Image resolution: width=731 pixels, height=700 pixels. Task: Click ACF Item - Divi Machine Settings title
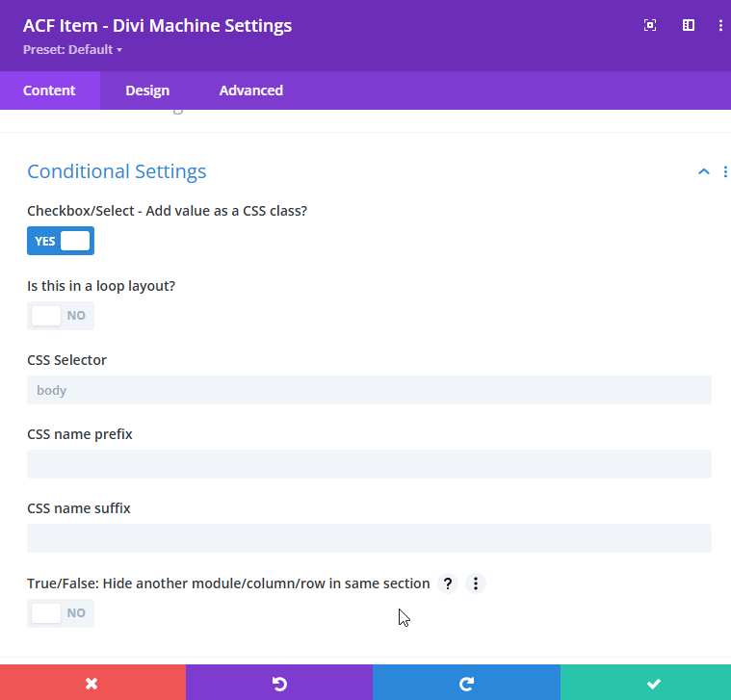158,26
